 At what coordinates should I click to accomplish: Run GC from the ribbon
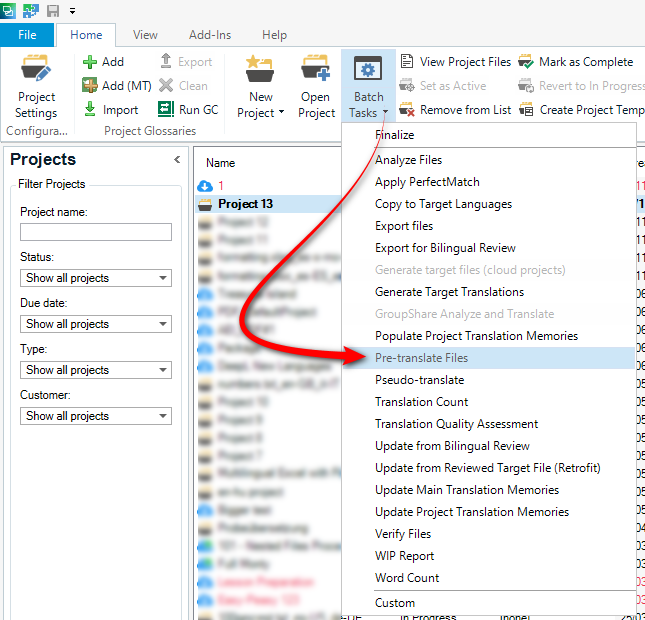pyautogui.click(x=188, y=109)
